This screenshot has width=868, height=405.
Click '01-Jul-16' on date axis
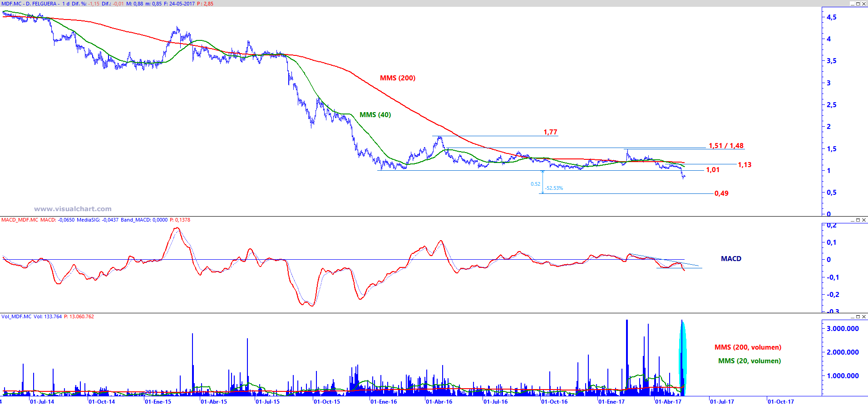(x=496, y=401)
